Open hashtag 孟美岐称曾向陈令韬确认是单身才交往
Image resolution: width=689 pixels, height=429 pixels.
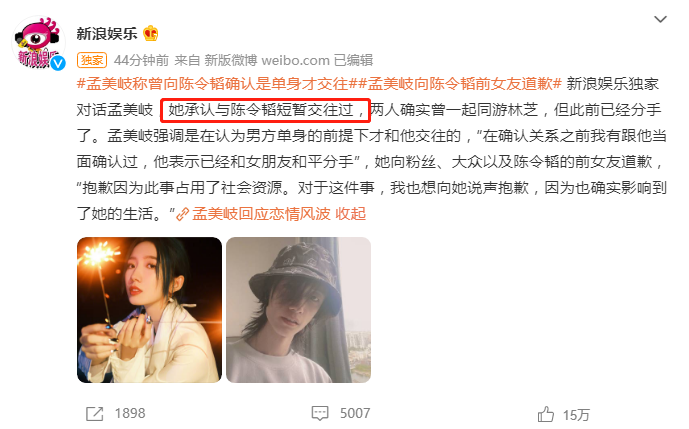click(213, 84)
